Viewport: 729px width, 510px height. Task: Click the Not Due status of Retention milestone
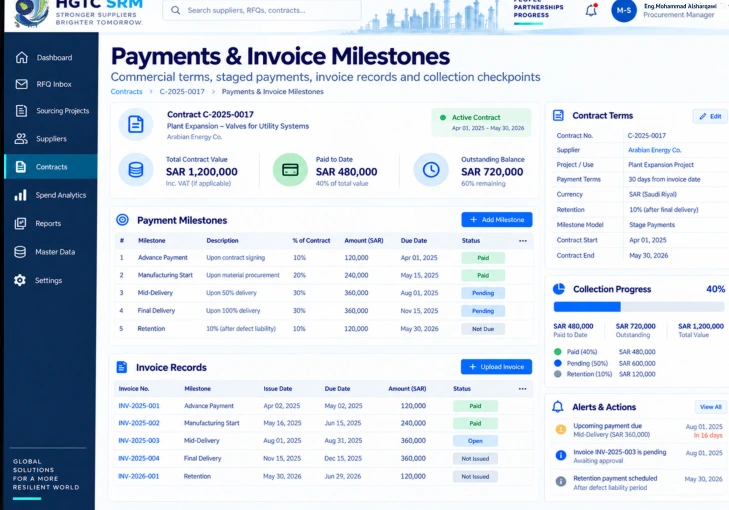pyautogui.click(x=483, y=329)
